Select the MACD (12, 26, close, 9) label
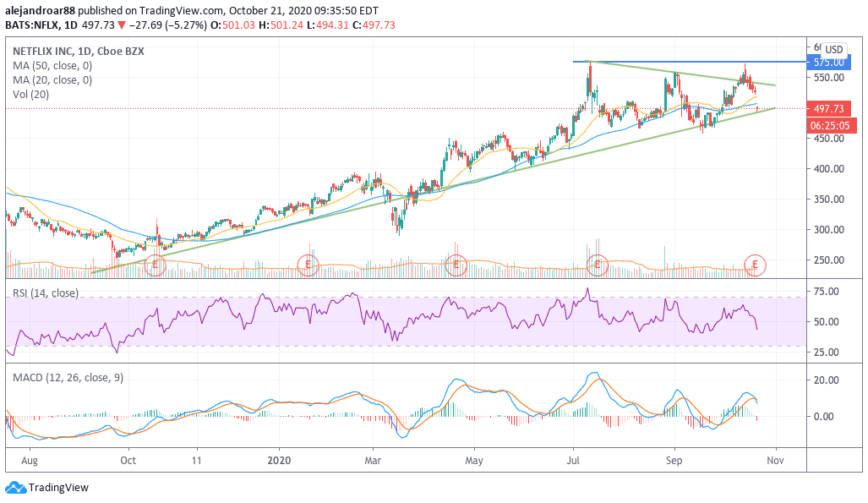 [x=68, y=377]
